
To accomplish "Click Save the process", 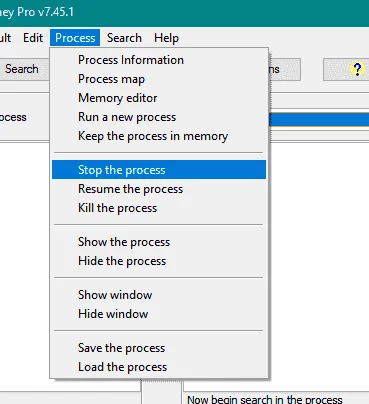I will point(159,348).
